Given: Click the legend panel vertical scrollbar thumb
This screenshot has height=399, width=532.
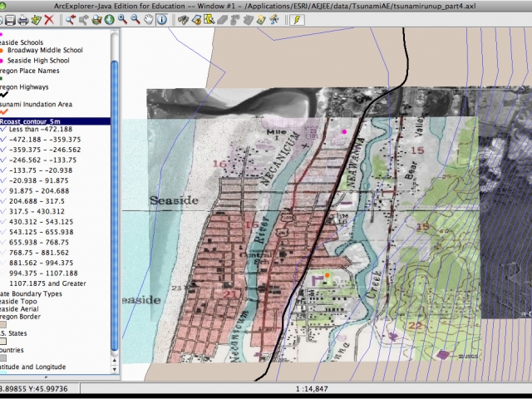Looking at the screenshot, I should pos(115,206).
